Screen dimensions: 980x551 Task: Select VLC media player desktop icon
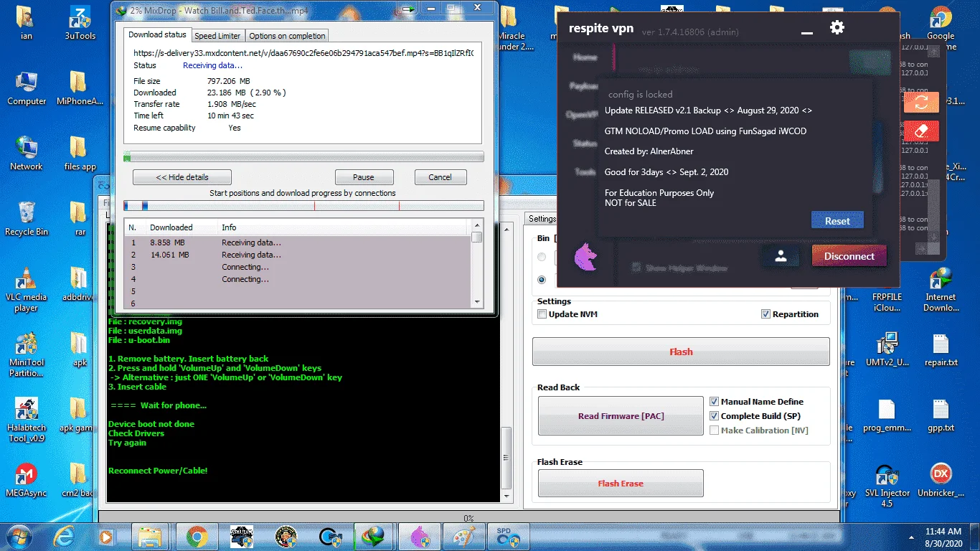(x=27, y=289)
